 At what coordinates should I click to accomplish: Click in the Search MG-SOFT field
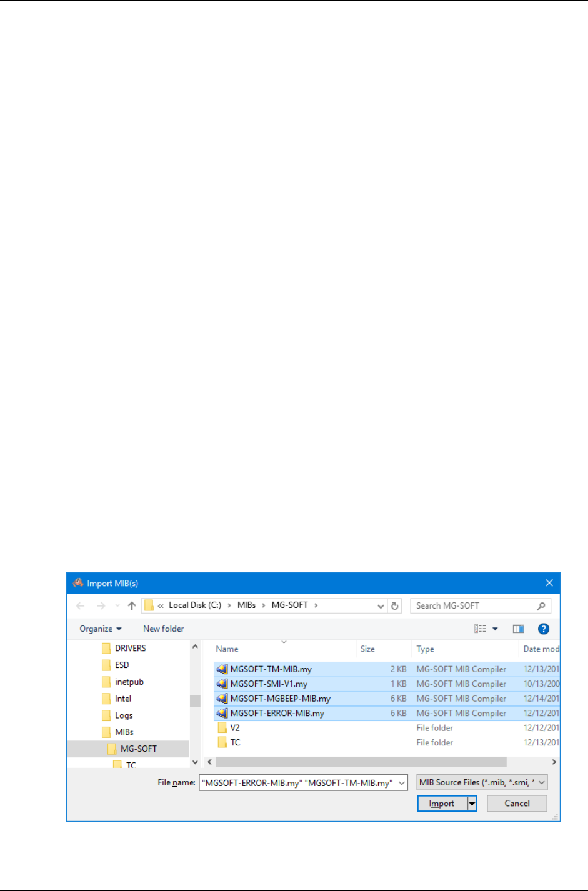480,605
